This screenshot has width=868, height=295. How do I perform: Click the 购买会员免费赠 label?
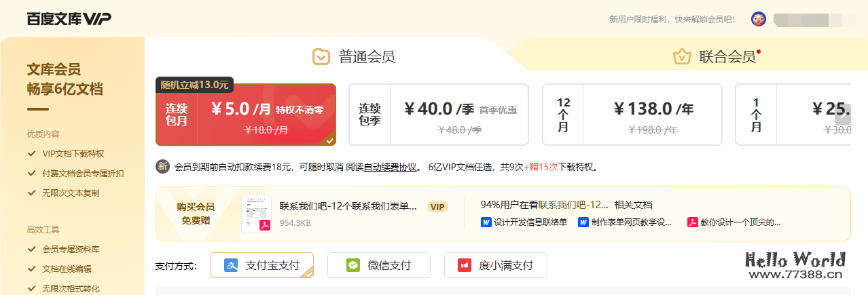196,214
